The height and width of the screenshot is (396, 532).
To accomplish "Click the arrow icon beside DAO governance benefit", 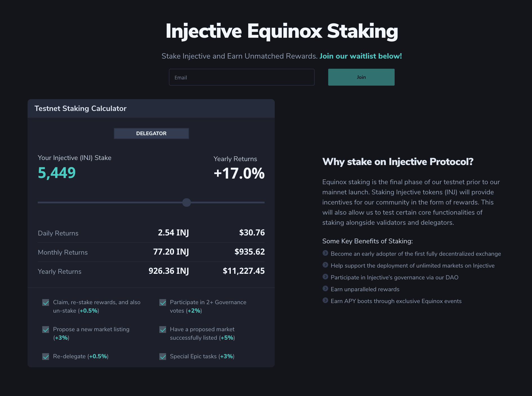I will [x=325, y=277].
